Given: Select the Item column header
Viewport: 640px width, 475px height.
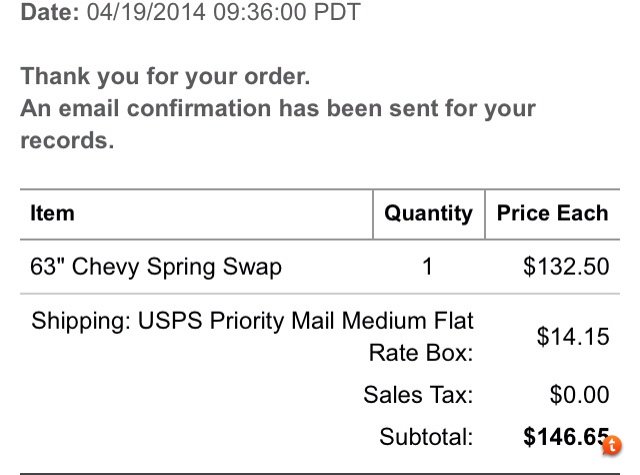Looking at the screenshot, I should tap(52, 213).
